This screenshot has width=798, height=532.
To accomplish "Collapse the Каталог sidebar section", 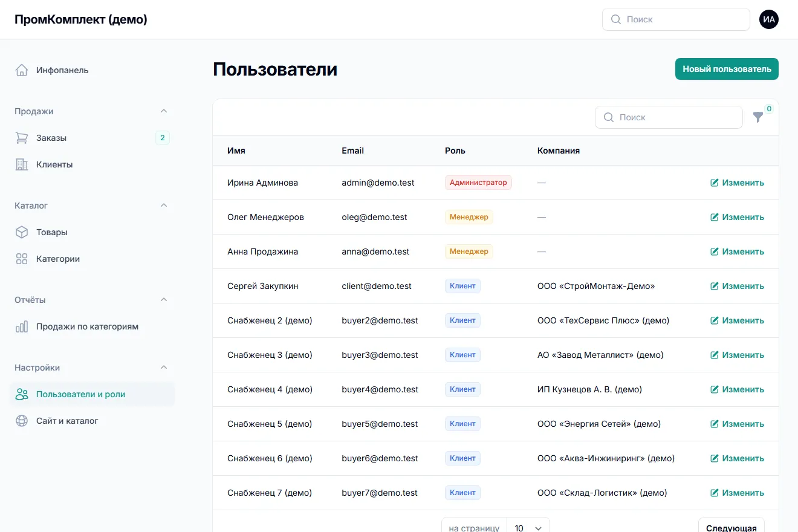I will click(163, 206).
